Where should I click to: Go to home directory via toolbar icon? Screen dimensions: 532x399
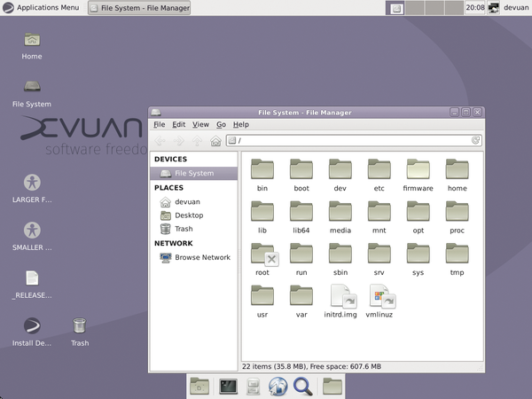[215, 140]
